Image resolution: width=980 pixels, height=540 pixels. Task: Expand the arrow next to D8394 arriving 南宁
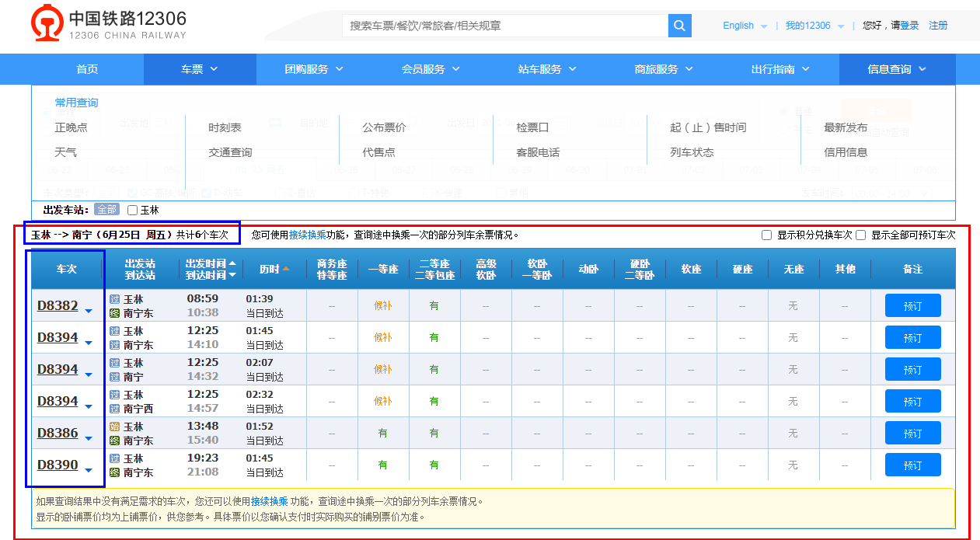88,375
